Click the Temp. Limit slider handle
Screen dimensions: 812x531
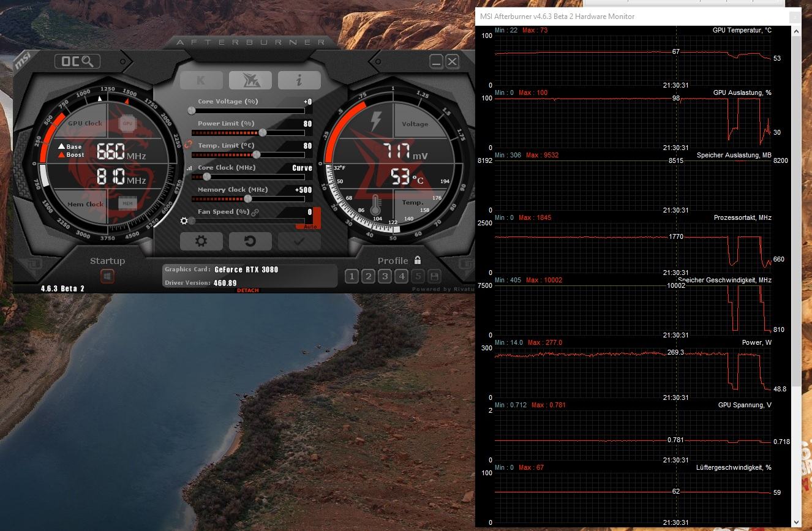click(x=256, y=154)
